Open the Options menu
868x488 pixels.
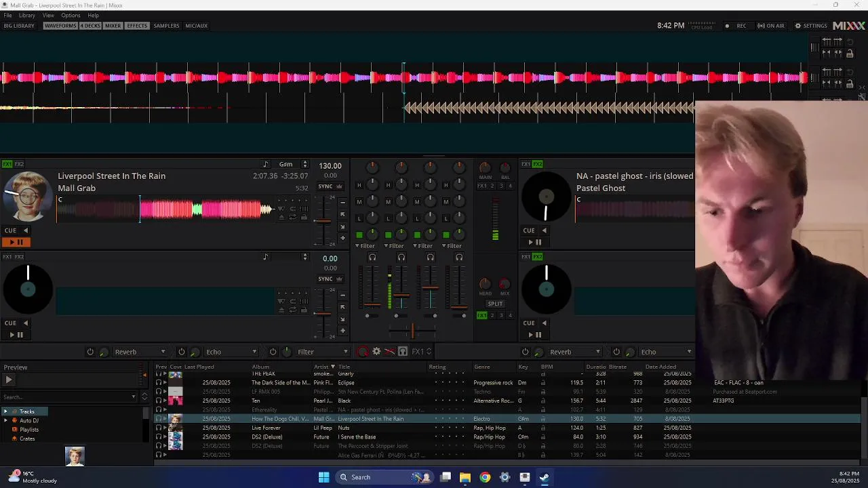click(71, 15)
